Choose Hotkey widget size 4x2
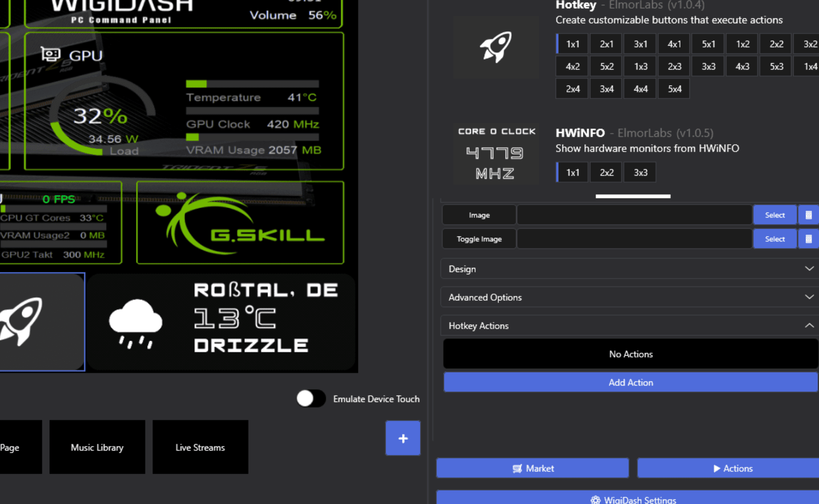Image resolution: width=819 pixels, height=504 pixels. pyautogui.click(x=572, y=66)
